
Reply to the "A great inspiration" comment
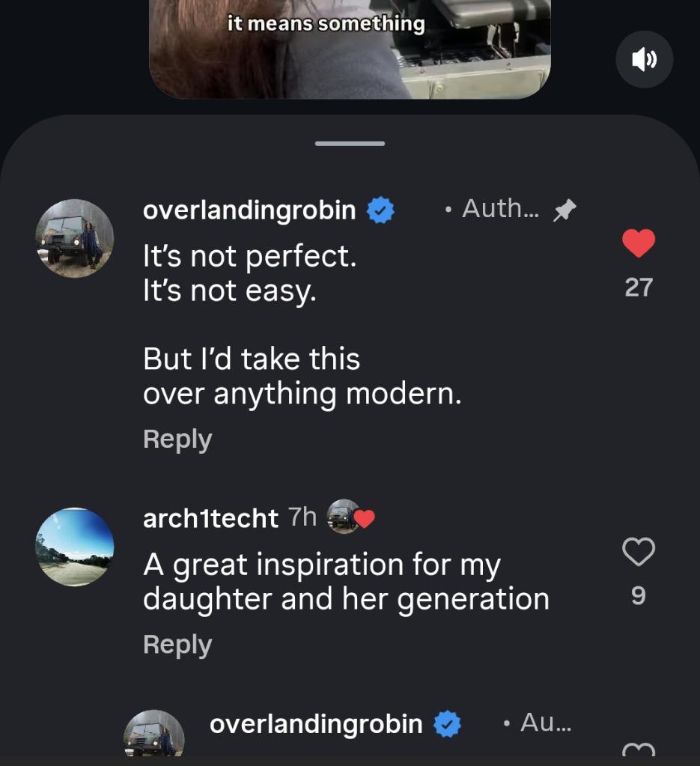pyautogui.click(x=177, y=645)
